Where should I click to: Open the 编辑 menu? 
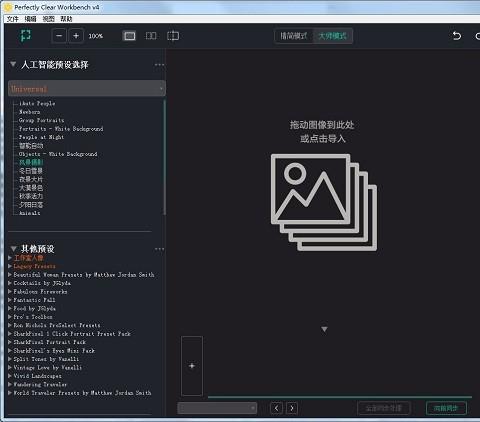[x=30, y=19]
